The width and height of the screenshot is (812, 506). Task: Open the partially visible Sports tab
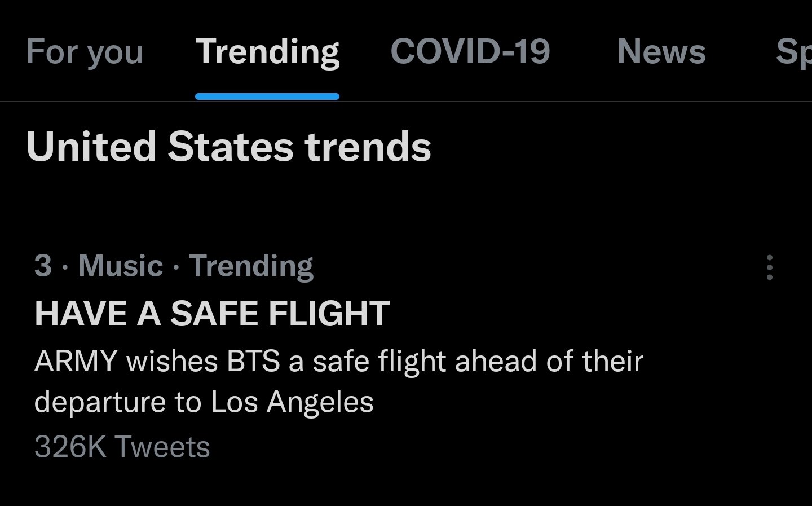[794, 52]
